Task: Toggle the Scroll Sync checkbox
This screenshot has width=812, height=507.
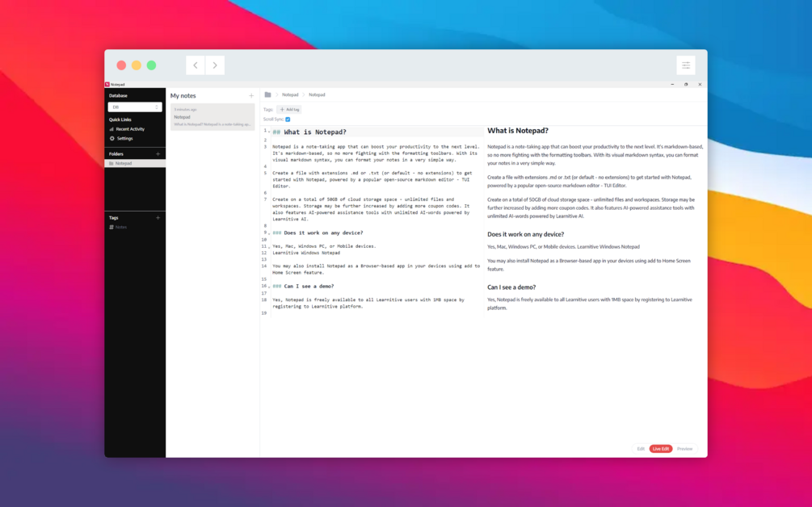Action: (288, 119)
